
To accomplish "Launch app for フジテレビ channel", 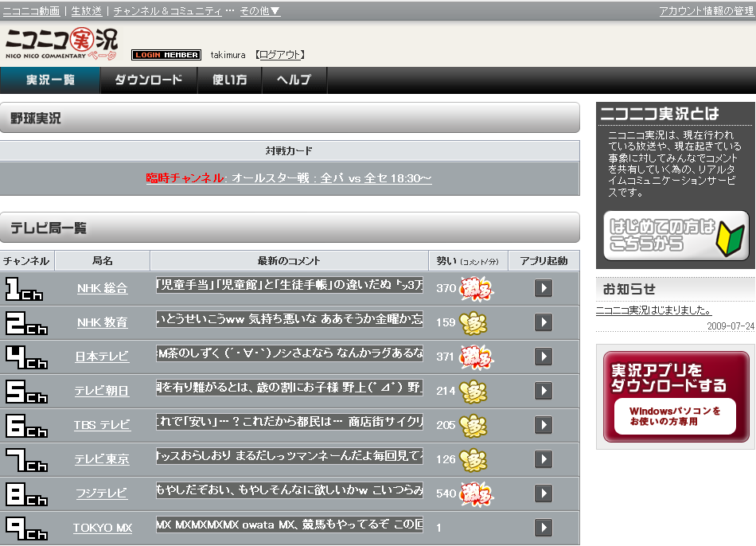I will [544, 493].
